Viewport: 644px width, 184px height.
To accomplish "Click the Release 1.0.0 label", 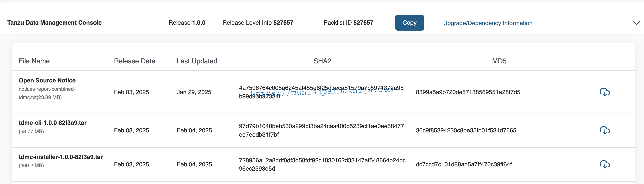I will (x=187, y=23).
